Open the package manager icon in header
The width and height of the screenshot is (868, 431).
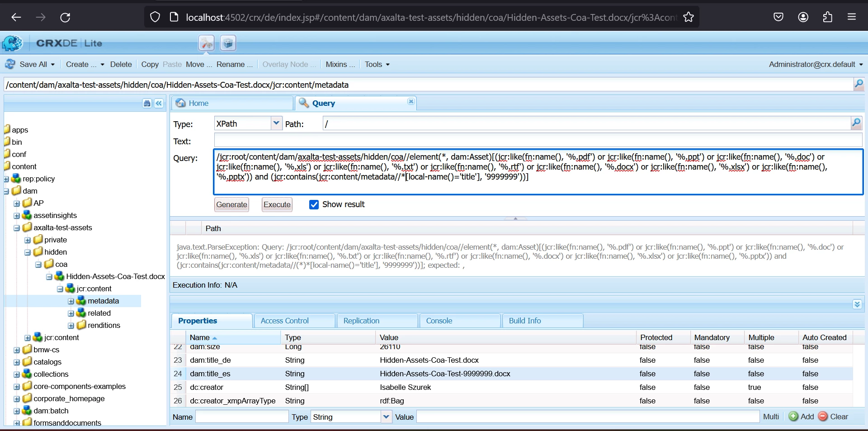pos(228,43)
